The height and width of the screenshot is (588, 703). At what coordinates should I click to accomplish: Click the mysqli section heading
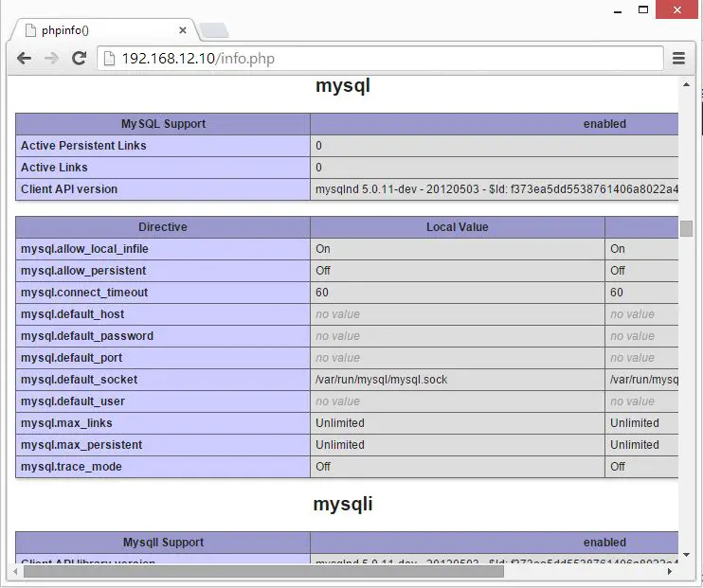[x=343, y=504]
